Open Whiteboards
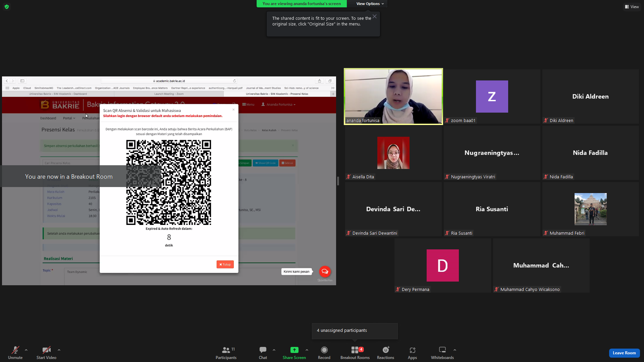Image resolution: width=644 pixels, height=362 pixels. 442,353
